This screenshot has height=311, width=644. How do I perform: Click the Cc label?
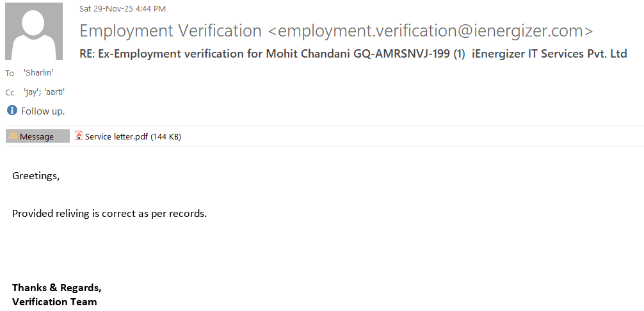point(10,93)
